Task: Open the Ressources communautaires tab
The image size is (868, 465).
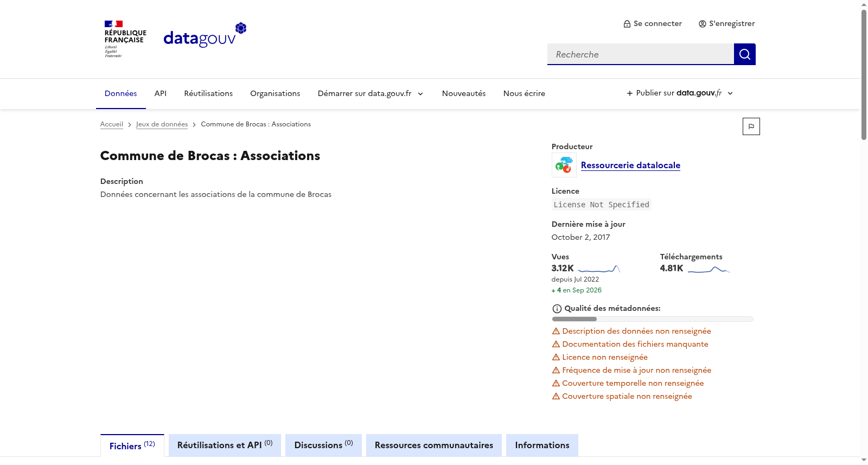Action: pos(434,445)
